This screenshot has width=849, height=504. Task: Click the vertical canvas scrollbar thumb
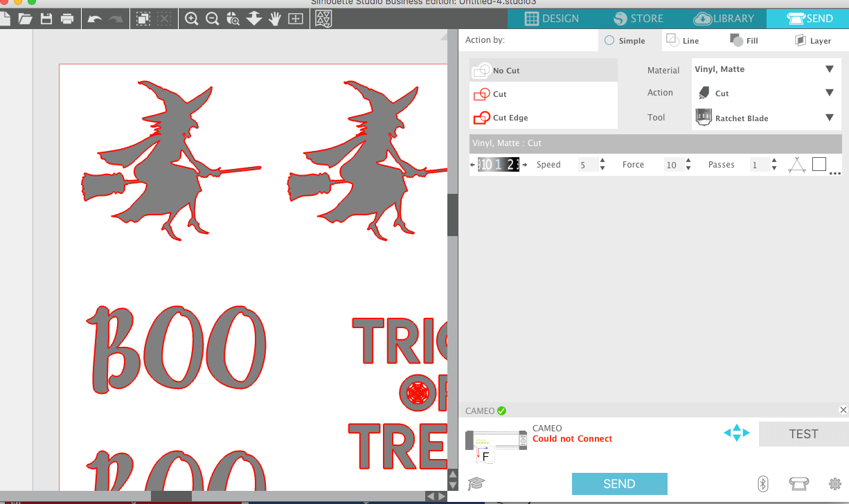click(452, 215)
